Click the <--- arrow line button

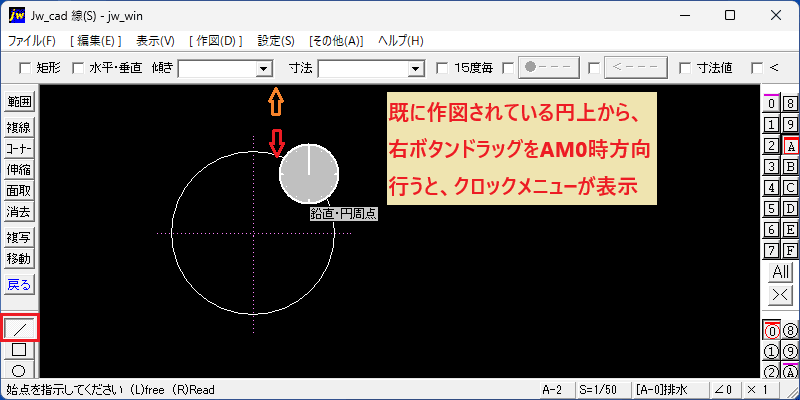[636, 67]
